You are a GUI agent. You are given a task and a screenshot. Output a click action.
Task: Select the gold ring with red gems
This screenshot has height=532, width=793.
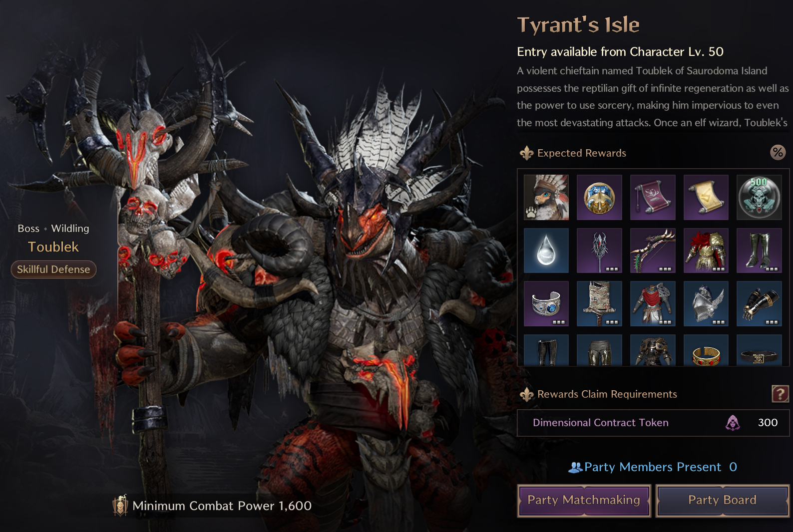[706, 351]
